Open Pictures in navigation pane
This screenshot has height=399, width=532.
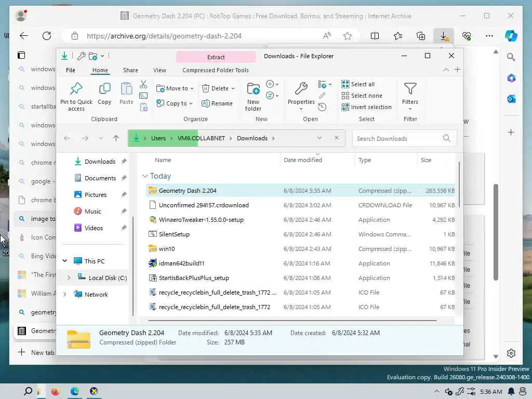coord(96,195)
